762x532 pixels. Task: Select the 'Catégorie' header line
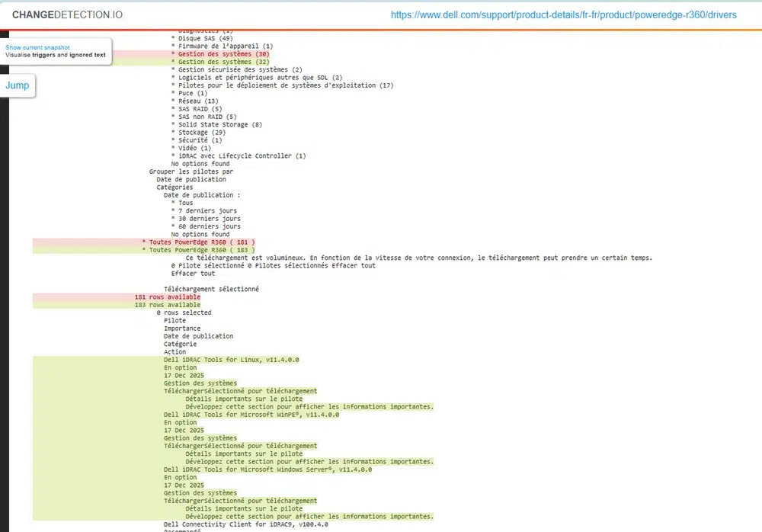(x=180, y=344)
